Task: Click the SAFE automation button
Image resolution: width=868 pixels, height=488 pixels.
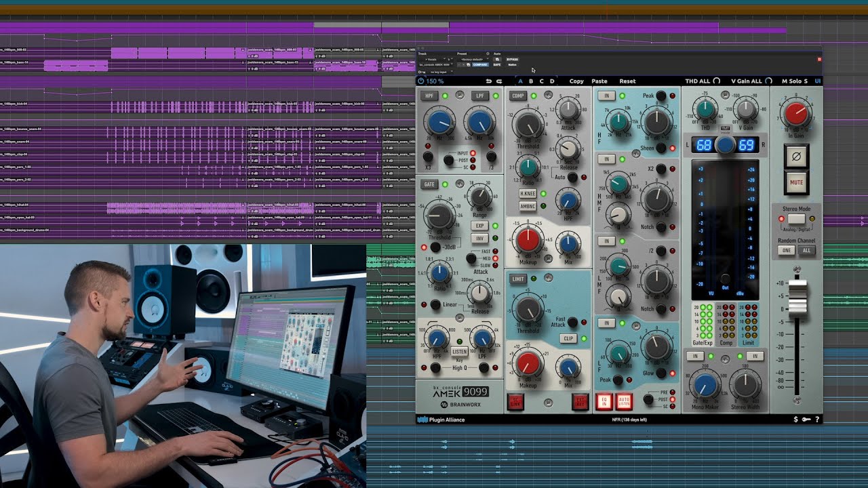Action: tap(497, 64)
